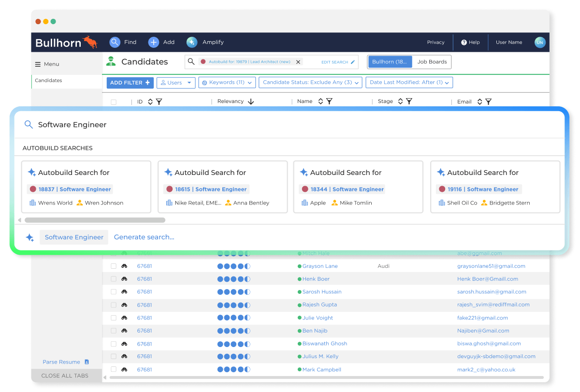Click the Name column filter funnel icon
Screen dimensions: 580x392
pos(329,102)
